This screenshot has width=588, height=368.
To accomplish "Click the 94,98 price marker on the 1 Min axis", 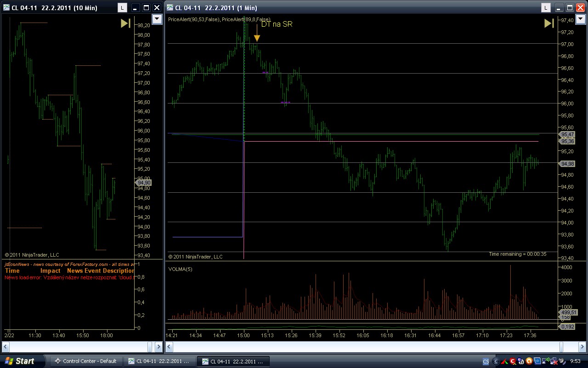I will 567,164.
